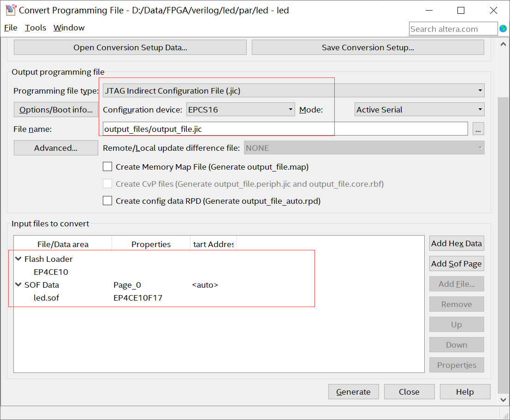The image size is (510, 420).
Task: Open the Programming file type dropdown
Action: tap(294, 91)
